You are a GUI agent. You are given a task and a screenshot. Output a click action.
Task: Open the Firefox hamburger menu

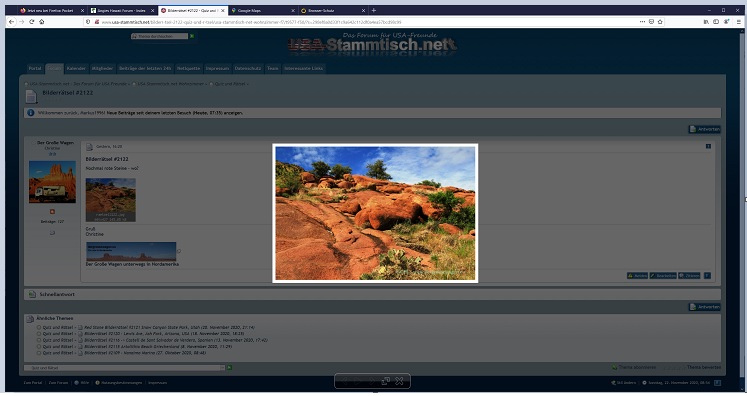[x=738, y=22]
